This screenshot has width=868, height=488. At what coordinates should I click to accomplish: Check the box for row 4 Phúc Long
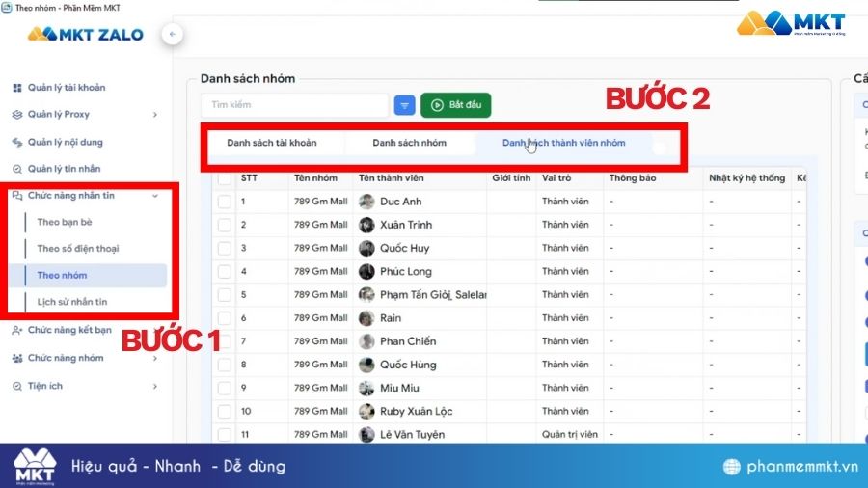pos(224,271)
